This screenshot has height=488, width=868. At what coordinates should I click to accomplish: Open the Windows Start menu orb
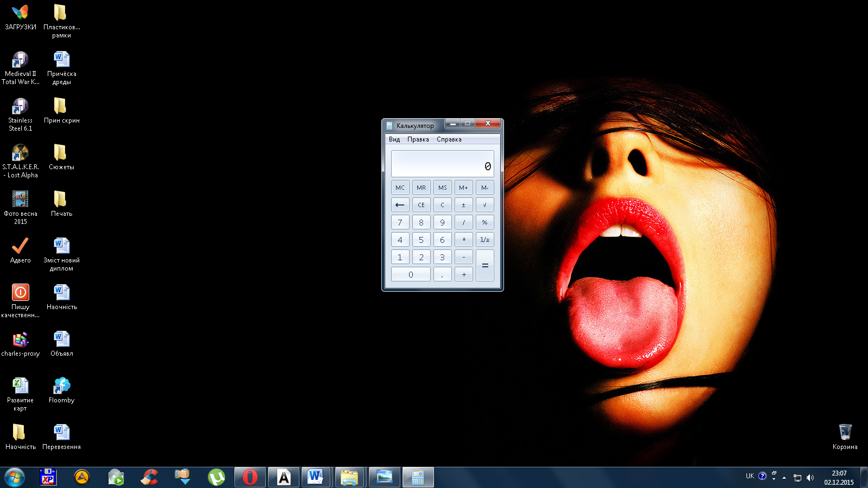click(15, 477)
